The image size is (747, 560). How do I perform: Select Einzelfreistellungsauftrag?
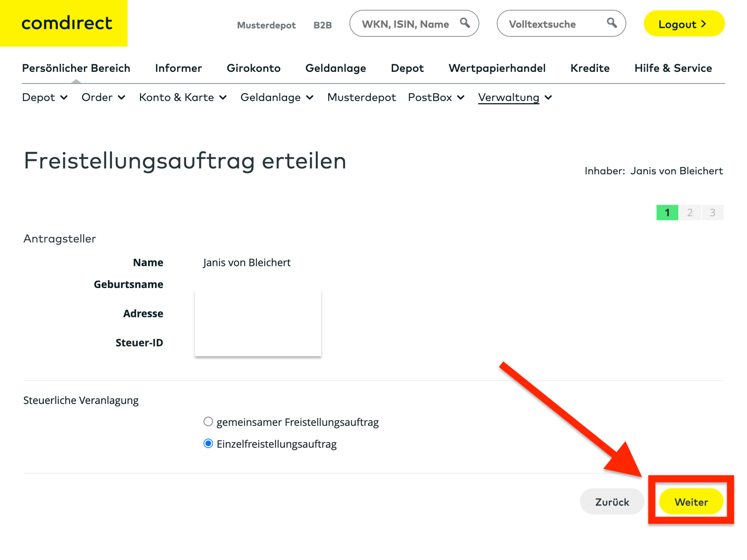coord(208,443)
